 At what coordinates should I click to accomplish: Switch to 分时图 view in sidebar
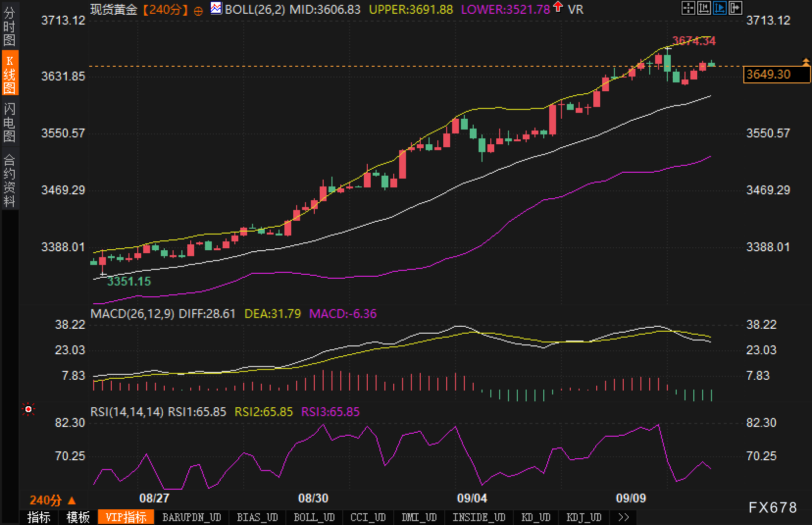tap(9, 26)
